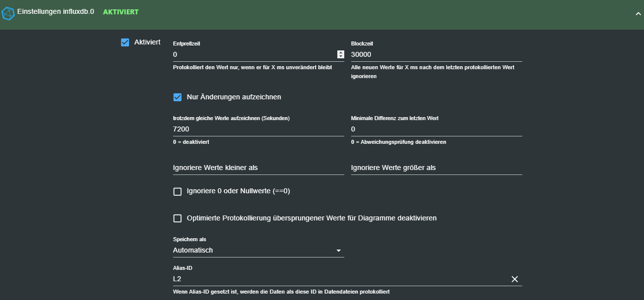The width and height of the screenshot is (644, 300).
Task: Click the Speichern als dropdown arrow
Action: click(339, 251)
